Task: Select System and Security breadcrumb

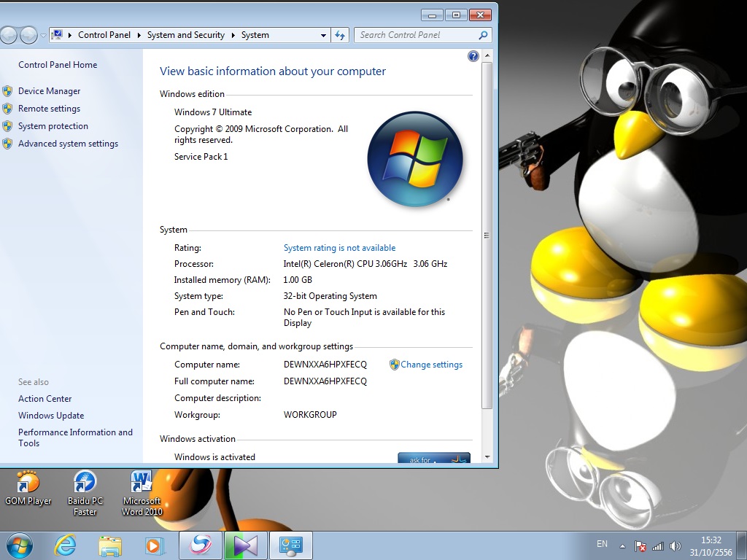Action: (x=186, y=35)
